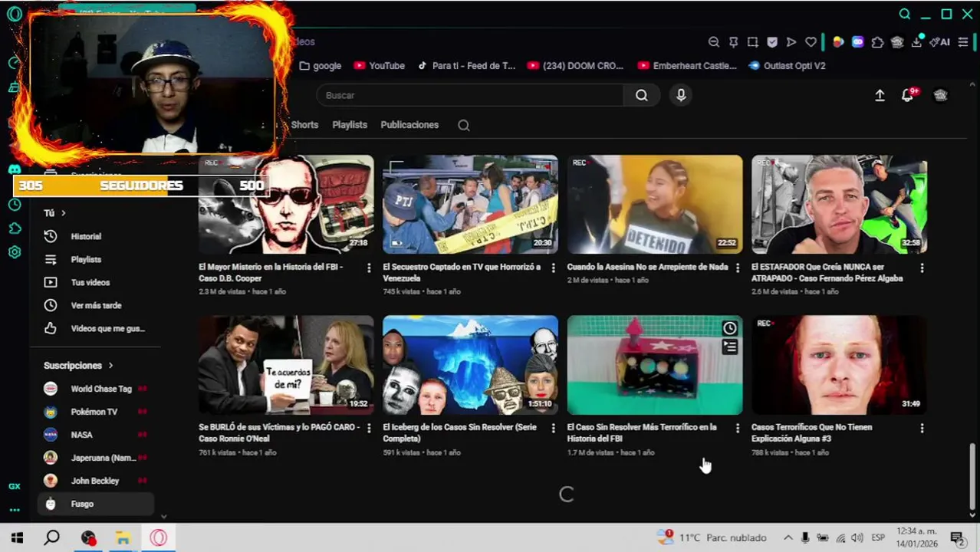Screen dimensions: 980x552
Task: Open history clock in the Opera sidebar
Action: [x=14, y=205]
